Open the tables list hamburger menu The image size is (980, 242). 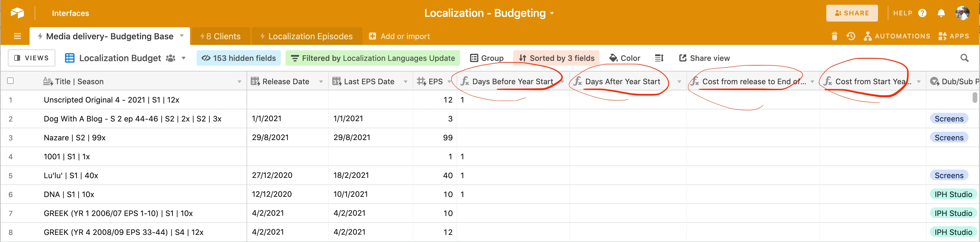pos(17,36)
